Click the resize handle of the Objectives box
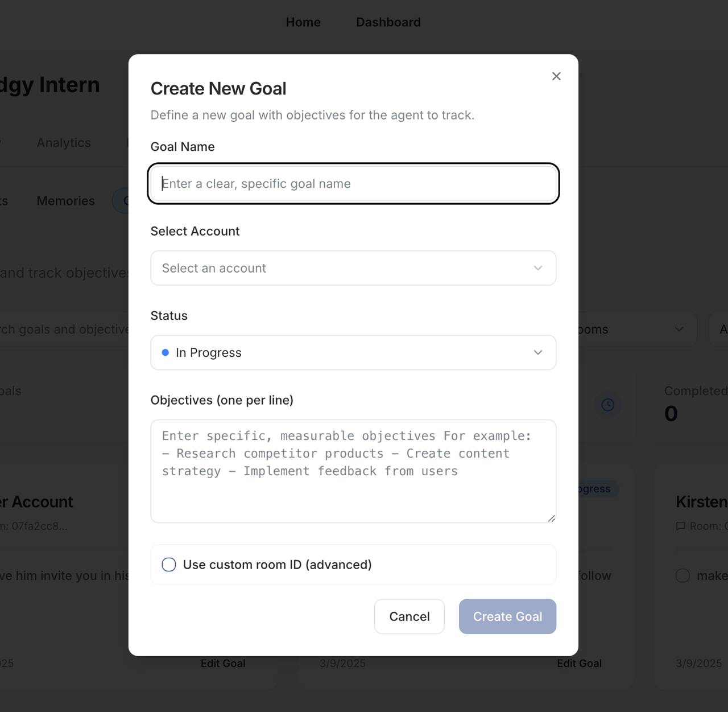 coord(551,518)
